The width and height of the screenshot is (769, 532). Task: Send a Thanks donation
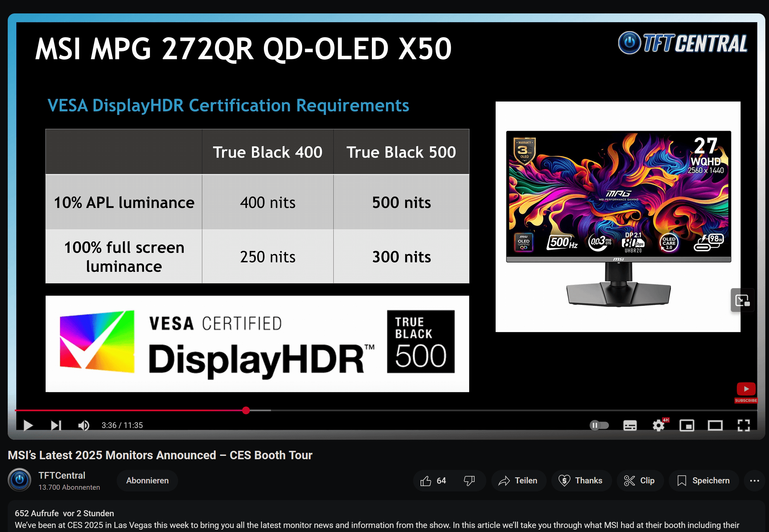click(581, 481)
